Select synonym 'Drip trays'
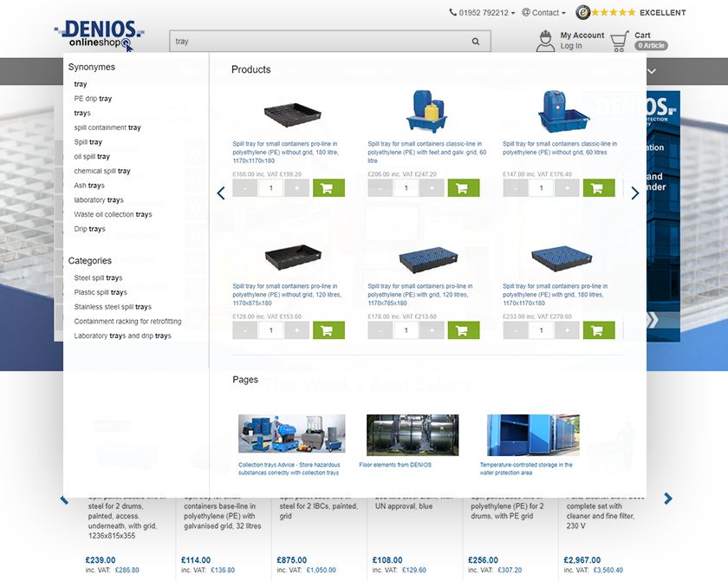728x587 pixels. click(89, 229)
